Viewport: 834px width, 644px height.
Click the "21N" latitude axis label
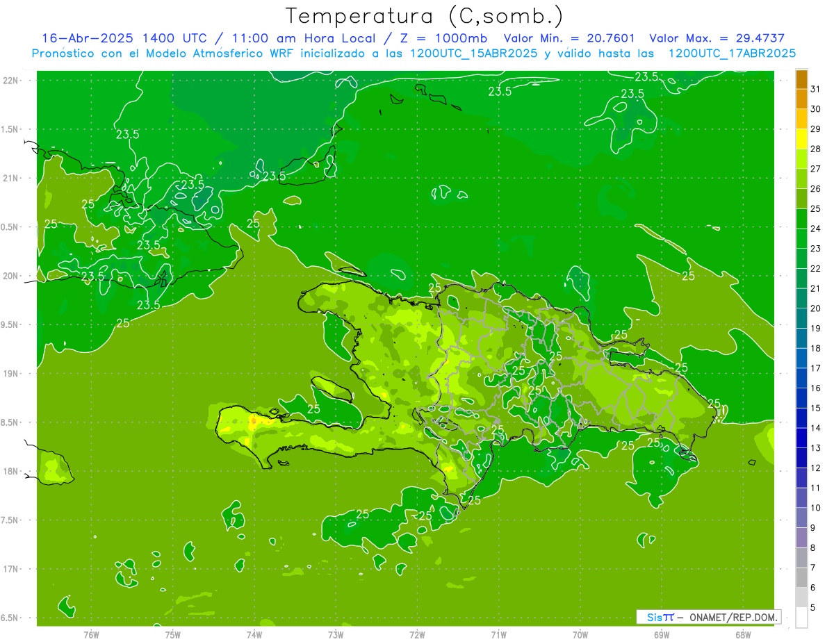click(x=10, y=178)
